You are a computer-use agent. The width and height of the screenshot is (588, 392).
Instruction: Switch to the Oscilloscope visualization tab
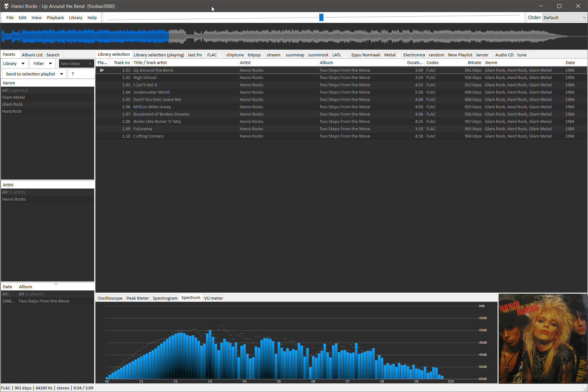click(110, 298)
